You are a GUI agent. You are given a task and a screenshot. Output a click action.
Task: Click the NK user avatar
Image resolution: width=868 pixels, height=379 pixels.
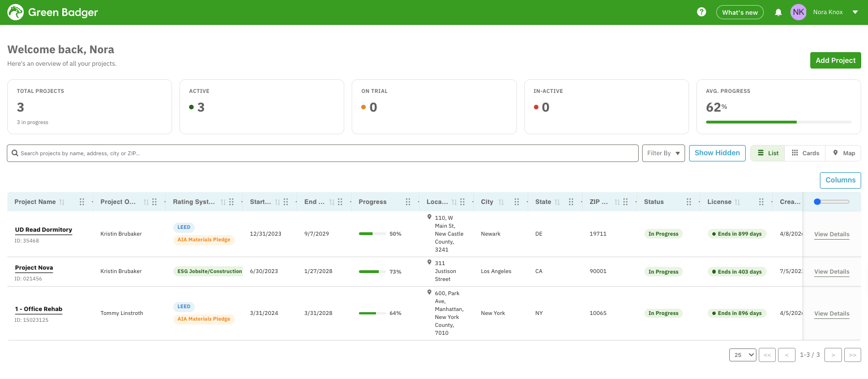pyautogui.click(x=798, y=12)
